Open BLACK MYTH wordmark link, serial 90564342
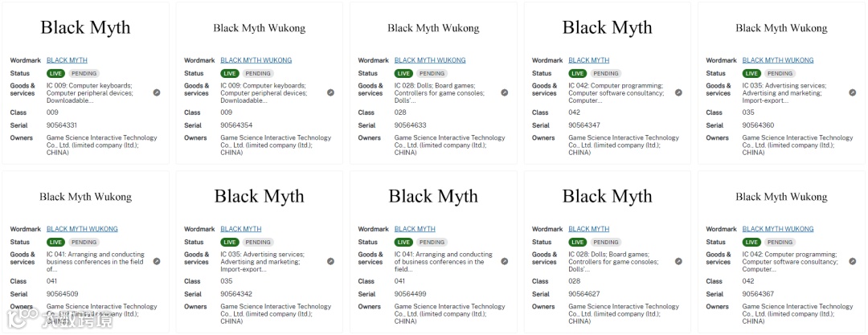This screenshot has width=868, height=335. pyautogui.click(x=241, y=229)
